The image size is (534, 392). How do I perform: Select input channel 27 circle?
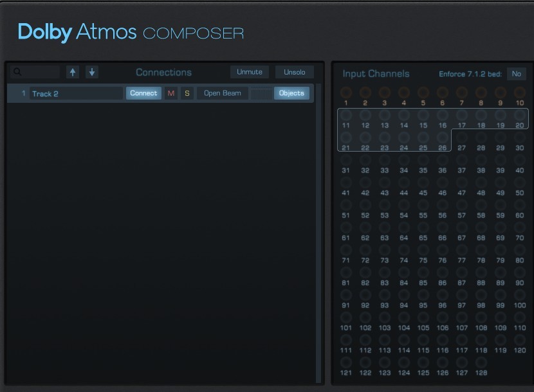[x=462, y=138]
